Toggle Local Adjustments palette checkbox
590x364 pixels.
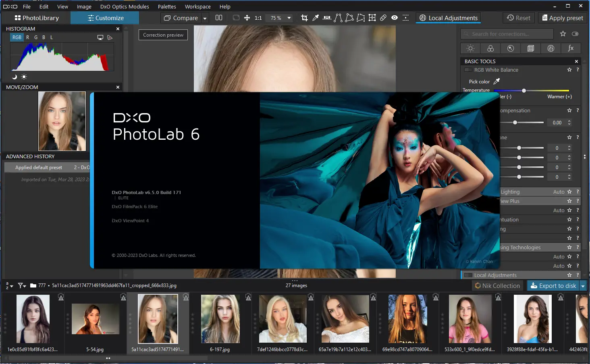click(x=468, y=275)
